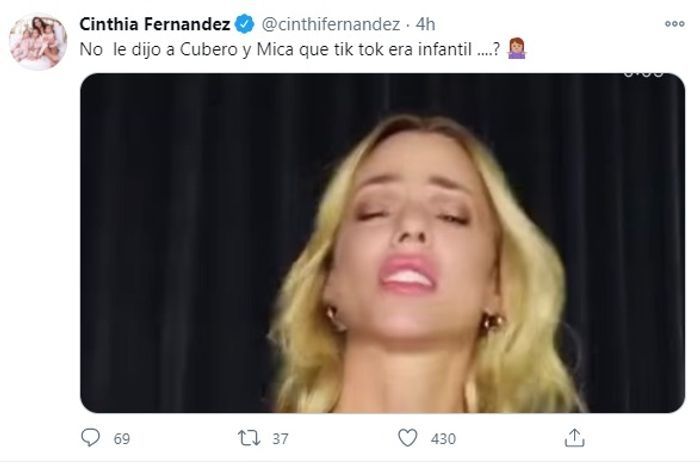Screen dimensions: 700x464
Task: Like the tweet with the heart icon
Action: point(407,438)
